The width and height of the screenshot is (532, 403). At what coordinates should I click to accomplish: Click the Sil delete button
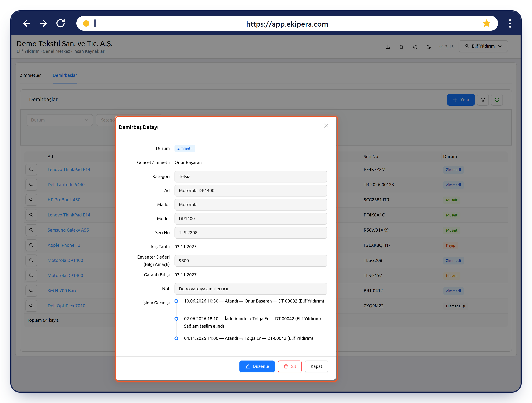pos(290,366)
